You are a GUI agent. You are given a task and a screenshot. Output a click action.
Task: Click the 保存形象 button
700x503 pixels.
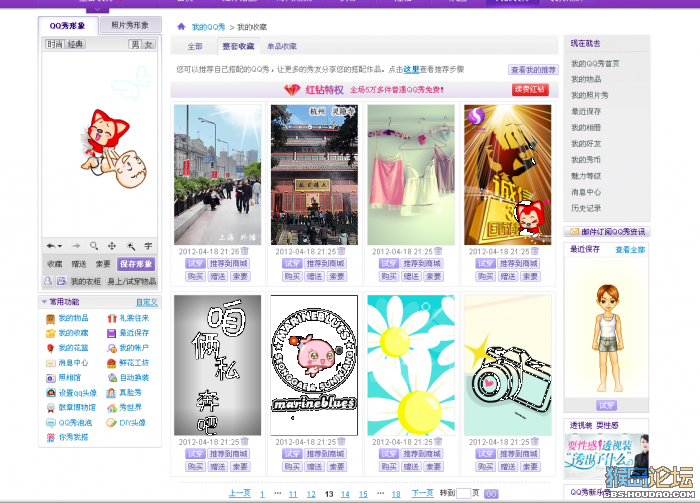136,264
